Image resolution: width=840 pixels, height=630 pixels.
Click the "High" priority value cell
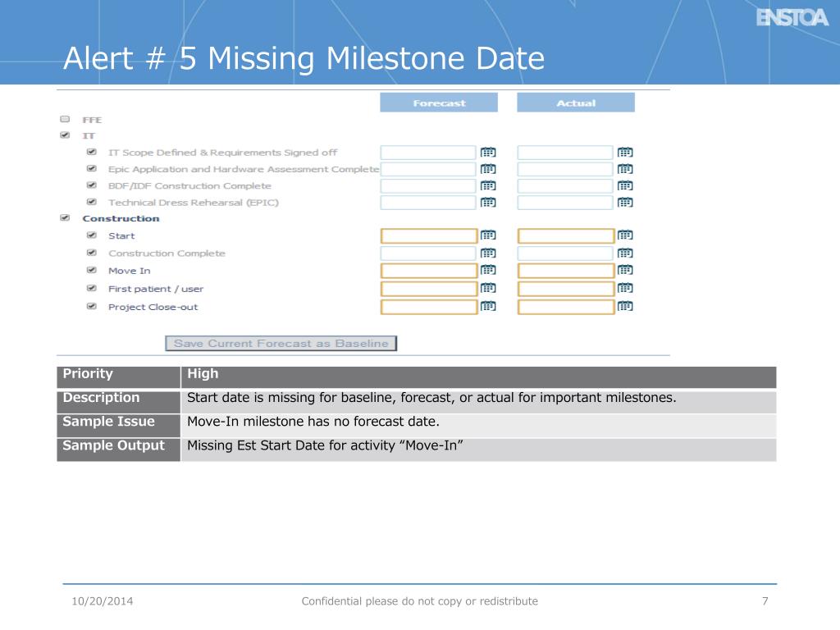pos(478,377)
